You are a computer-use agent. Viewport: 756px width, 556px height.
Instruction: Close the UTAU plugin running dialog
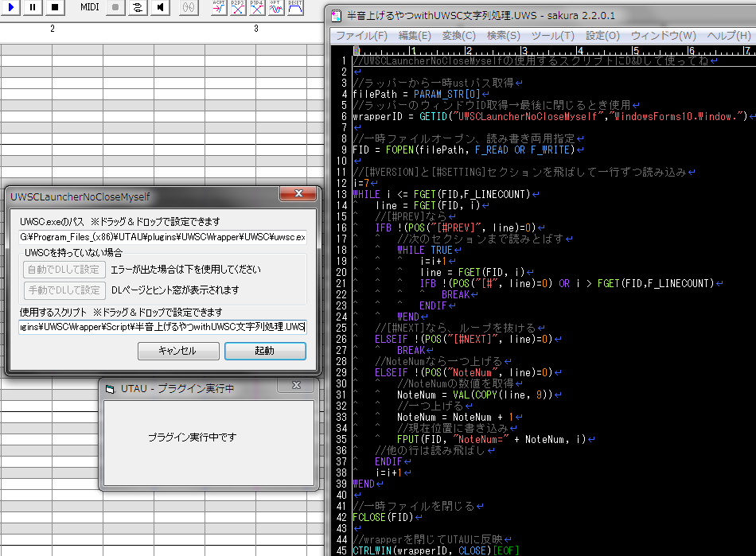tap(296, 385)
